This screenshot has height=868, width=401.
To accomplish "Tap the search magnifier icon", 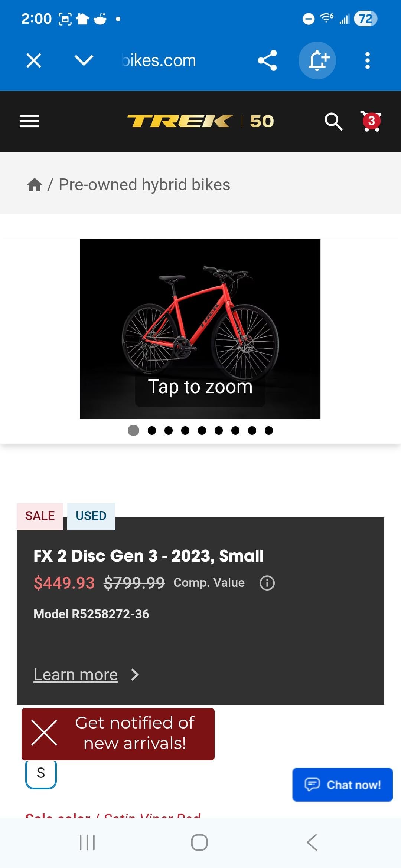I will 333,121.
